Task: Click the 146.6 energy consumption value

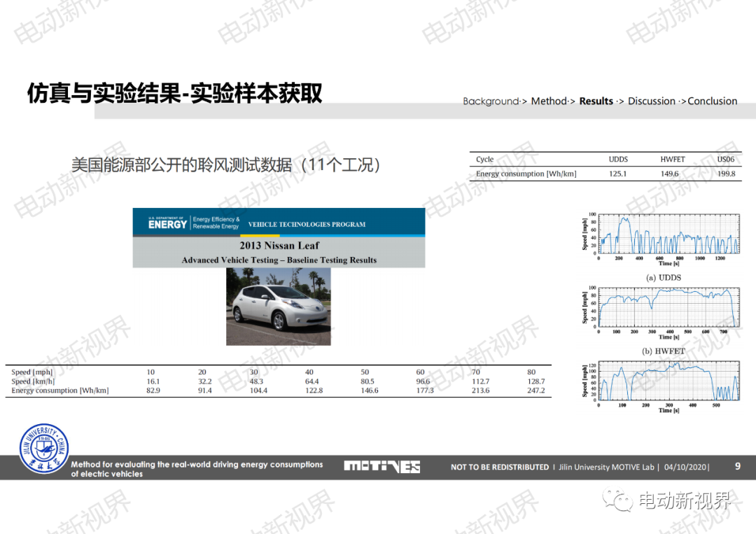Action: 370,391
